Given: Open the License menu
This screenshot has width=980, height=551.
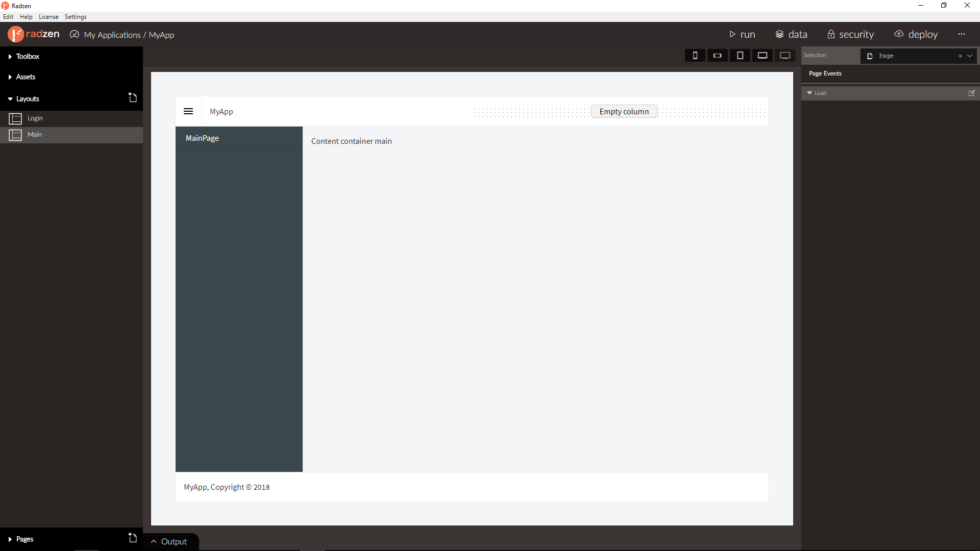Looking at the screenshot, I should [48, 17].
